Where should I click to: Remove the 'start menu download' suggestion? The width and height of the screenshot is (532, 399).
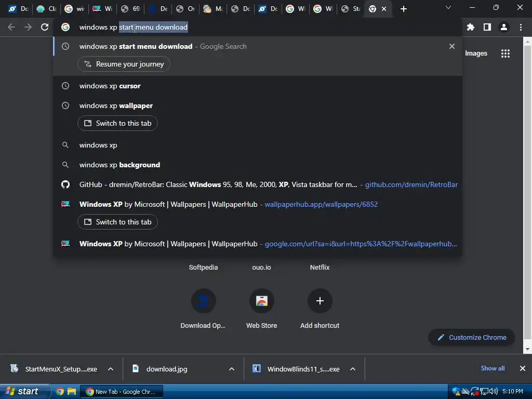pyautogui.click(x=451, y=46)
